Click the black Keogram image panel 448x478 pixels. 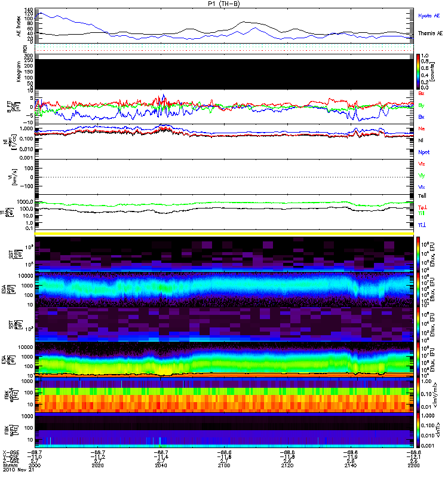[225, 74]
